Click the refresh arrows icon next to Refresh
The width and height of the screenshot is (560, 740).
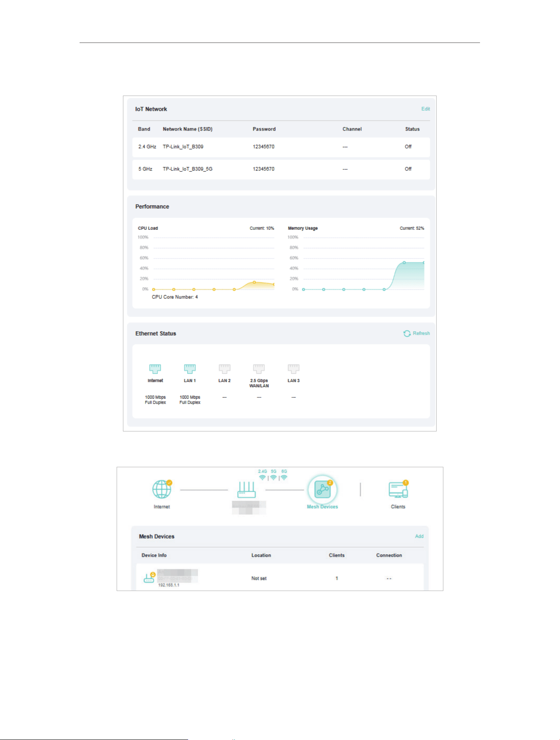pos(407,333)
